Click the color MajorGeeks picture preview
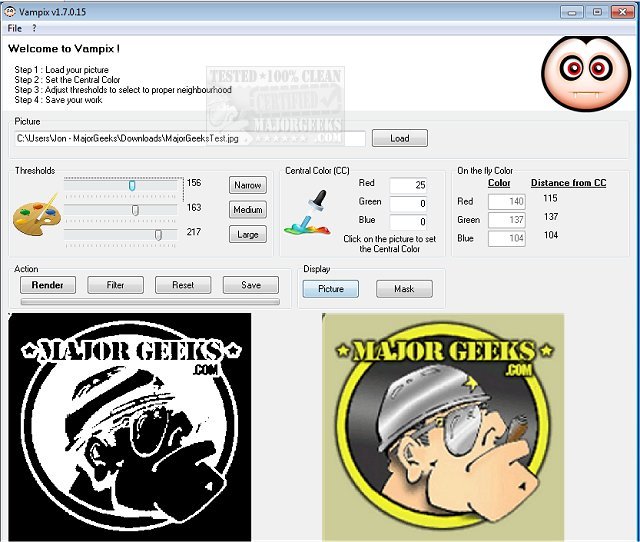Screen dimensions: 640x542 point(443,427)
